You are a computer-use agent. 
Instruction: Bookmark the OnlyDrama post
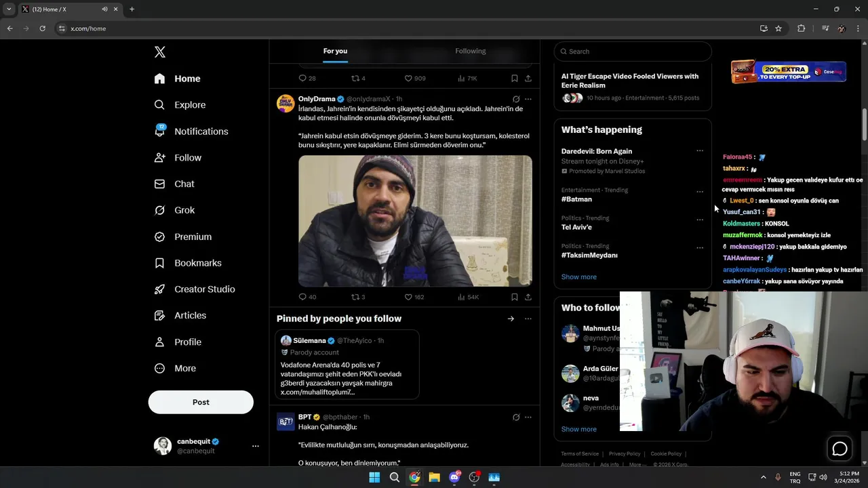[x=515, y=297]
